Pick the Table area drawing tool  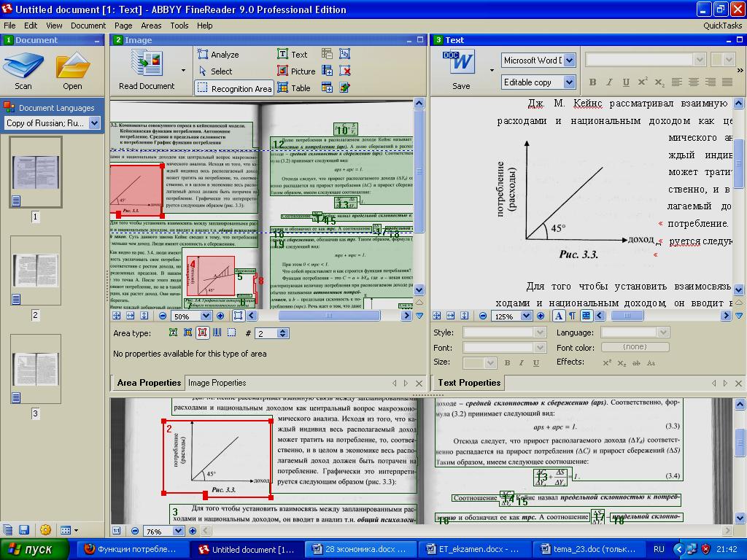coord(293,87)
